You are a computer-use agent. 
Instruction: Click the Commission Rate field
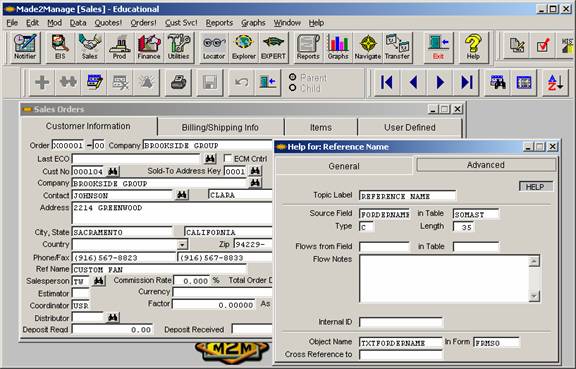[191, 281]
